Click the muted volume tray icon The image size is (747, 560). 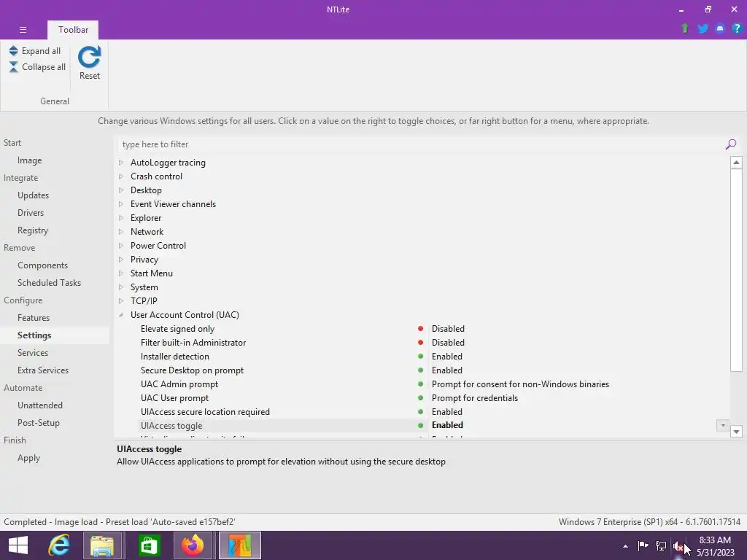point(678,545)
